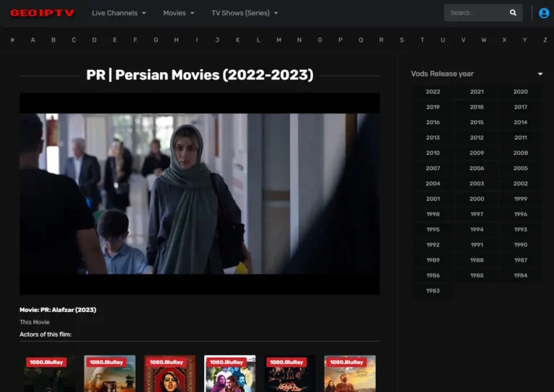Select release year 1983
Image resolution: width=554 pixels, height=392 pixels.
[433, 290]
